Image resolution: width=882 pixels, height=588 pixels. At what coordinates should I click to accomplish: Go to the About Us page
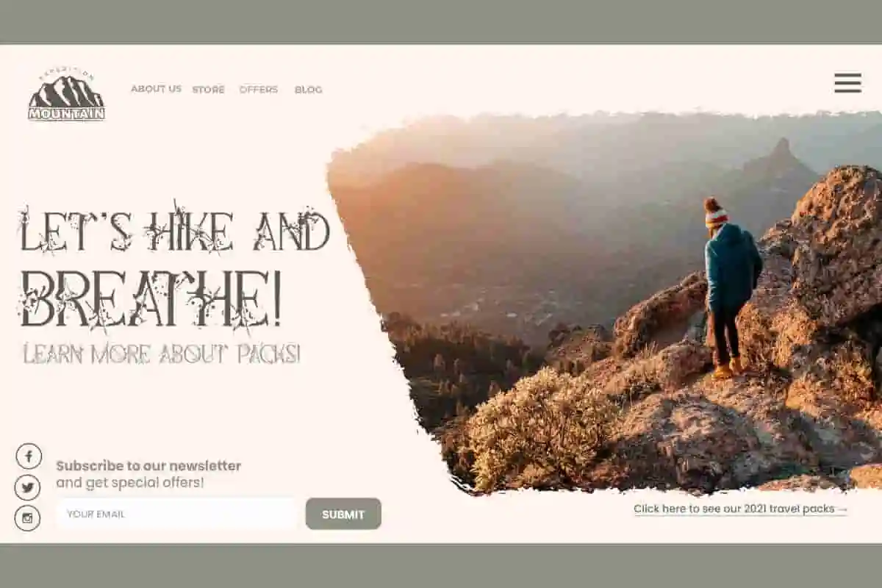pyautogui.click(x=156, y=89)
